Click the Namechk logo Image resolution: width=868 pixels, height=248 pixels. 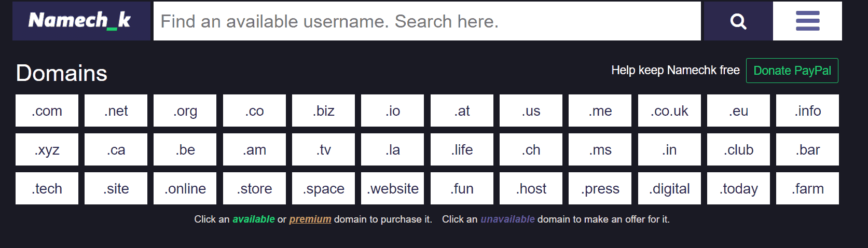[x=81, y=21]
